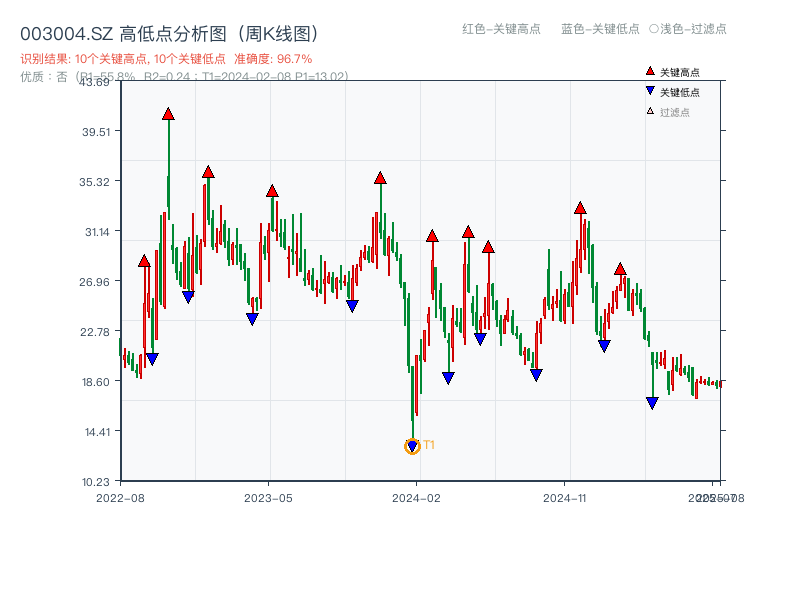Click the blue key-low triangle near 2024-11

[x=537, y=373]
